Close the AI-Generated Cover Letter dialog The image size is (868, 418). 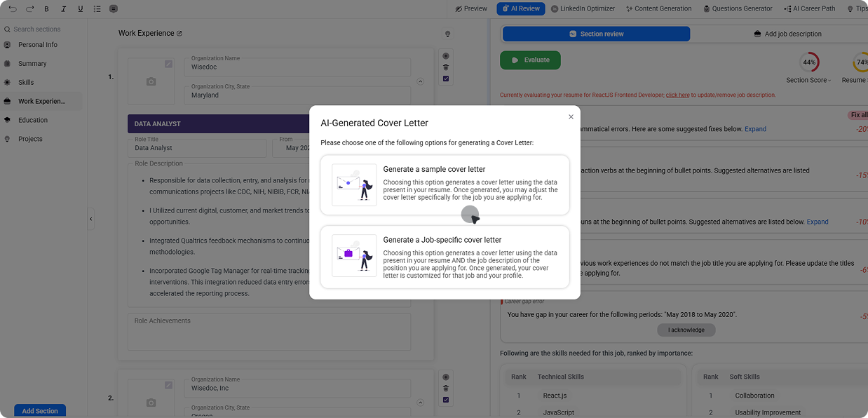(x=571, y=117)
